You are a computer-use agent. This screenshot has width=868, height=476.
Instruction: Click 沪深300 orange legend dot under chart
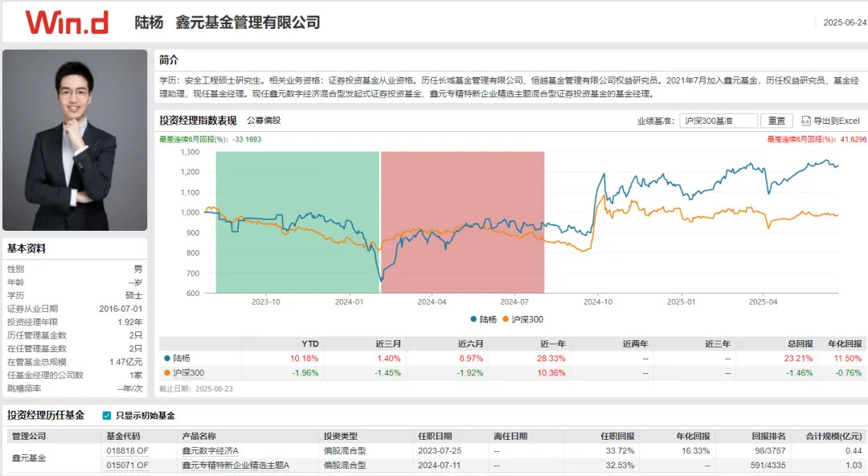click(x=506, y=319)
